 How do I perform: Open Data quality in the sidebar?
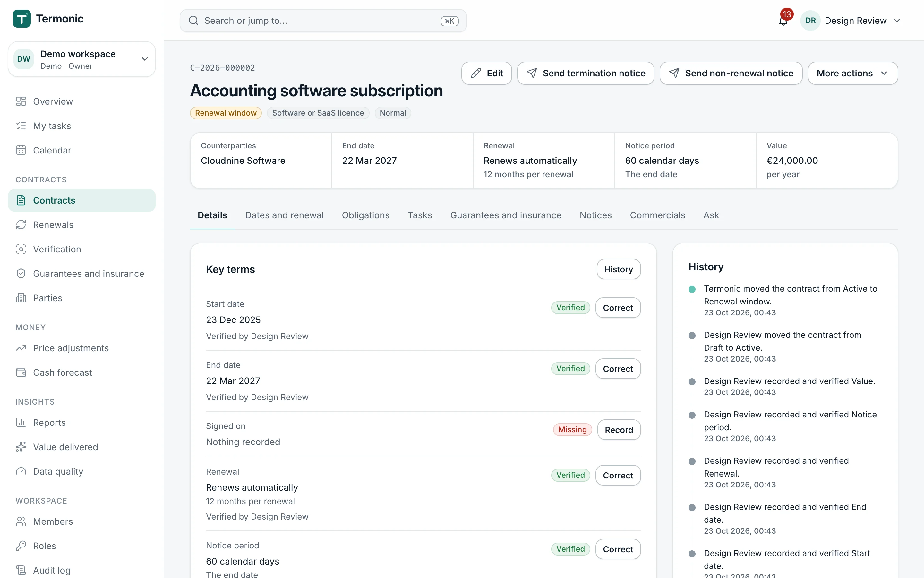pyautogui.click(x=82, y=472)
